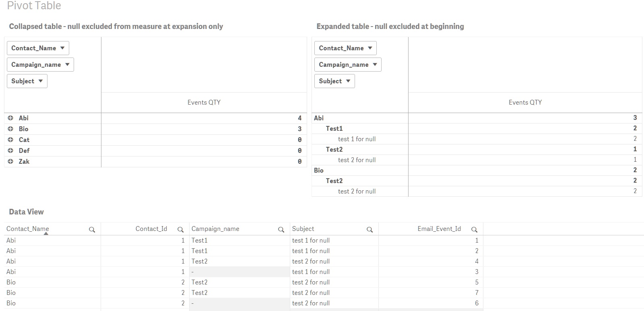Screen dimensions: 644x311
Task: Open search for Contact_Id column
Action: click(181, 229)
